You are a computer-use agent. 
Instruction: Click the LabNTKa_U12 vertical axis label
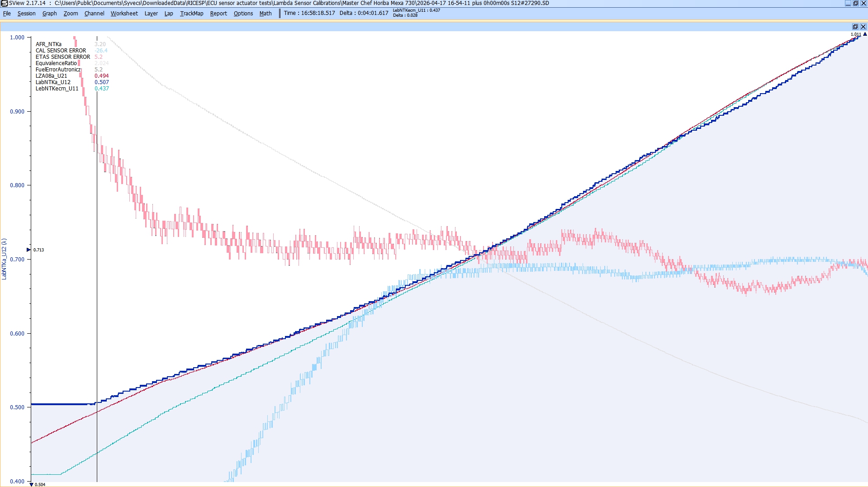pos(4,259)
